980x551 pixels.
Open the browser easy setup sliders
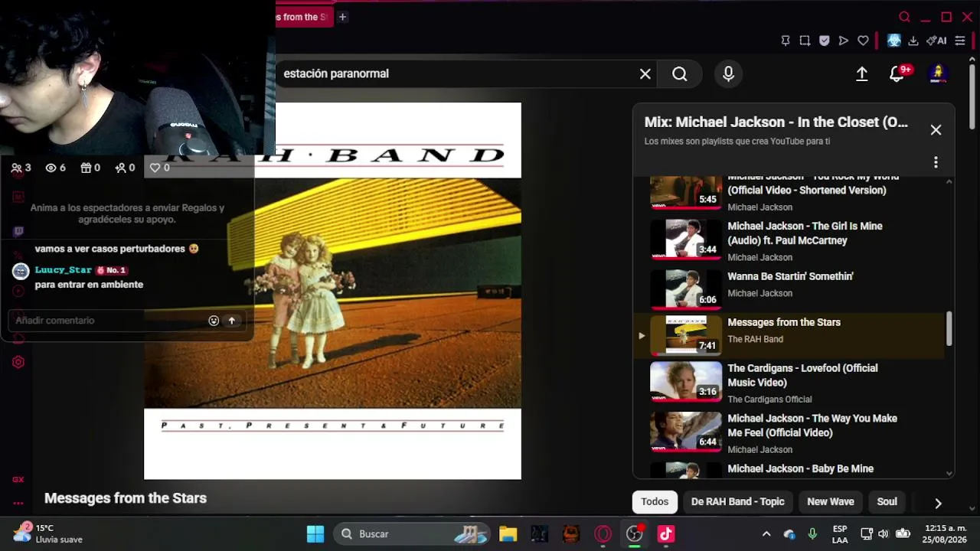coord(960,41)
